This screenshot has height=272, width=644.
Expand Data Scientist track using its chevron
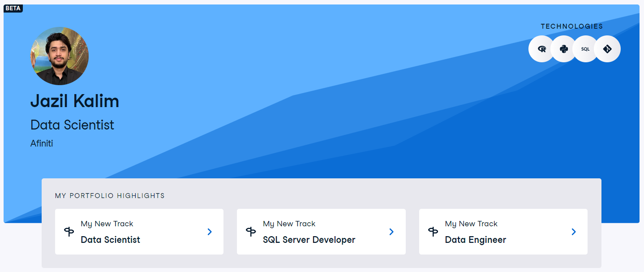point(209,232)
